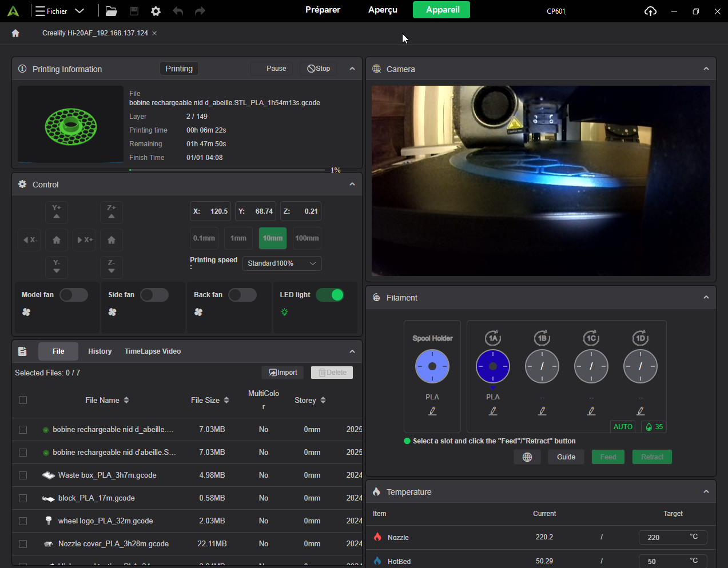The image size is (728, 568).
Task: Open settings gear in top toolbar
Action: point(156,11)
